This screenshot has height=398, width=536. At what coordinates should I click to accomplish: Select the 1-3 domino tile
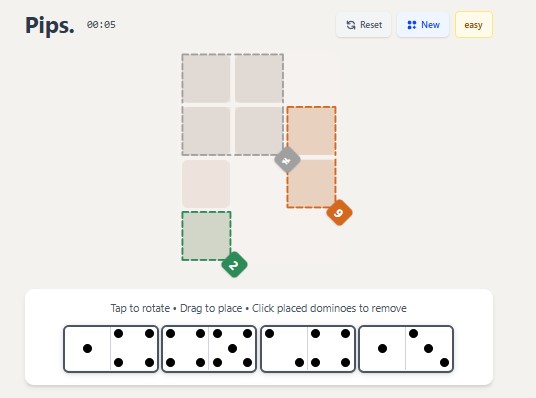(406, 349)
